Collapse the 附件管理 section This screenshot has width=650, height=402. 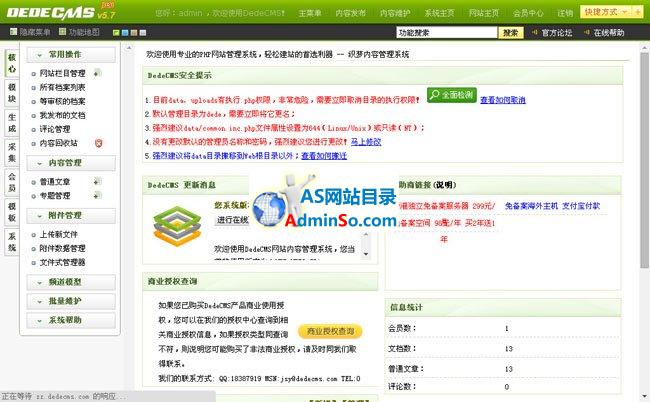71,216
